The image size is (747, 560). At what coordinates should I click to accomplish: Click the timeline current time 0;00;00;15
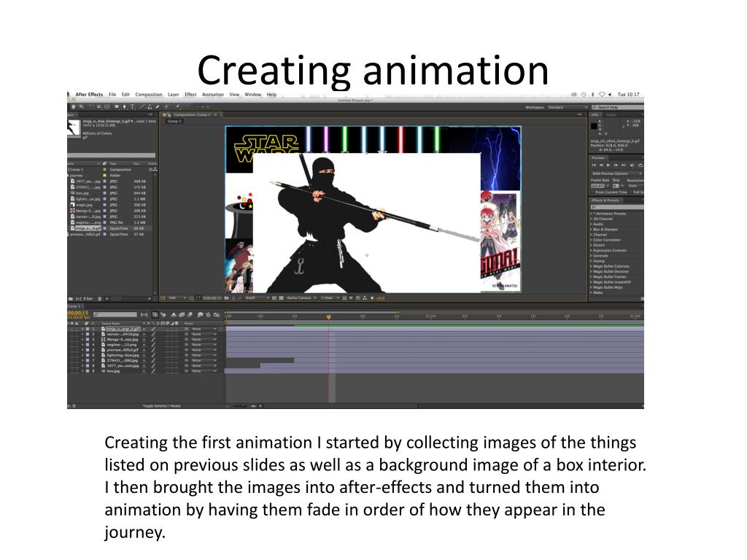(x=78, y=313)
